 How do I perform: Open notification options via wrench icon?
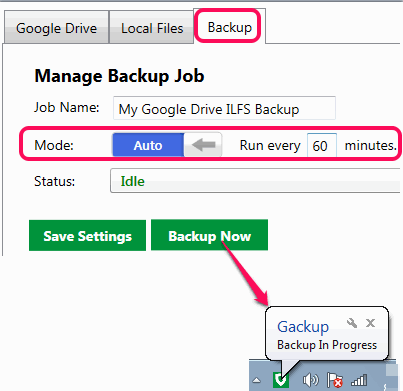[x=352, y=323]
